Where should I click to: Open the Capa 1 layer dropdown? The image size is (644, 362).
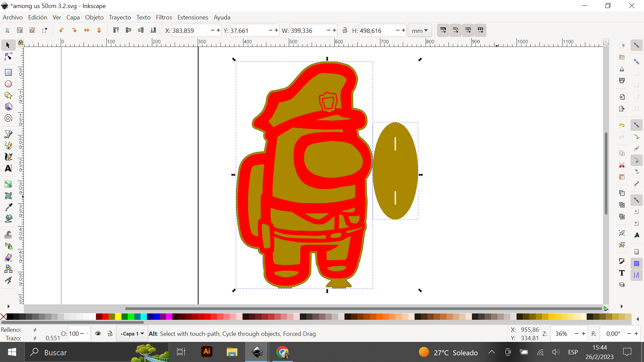[132, 334]
